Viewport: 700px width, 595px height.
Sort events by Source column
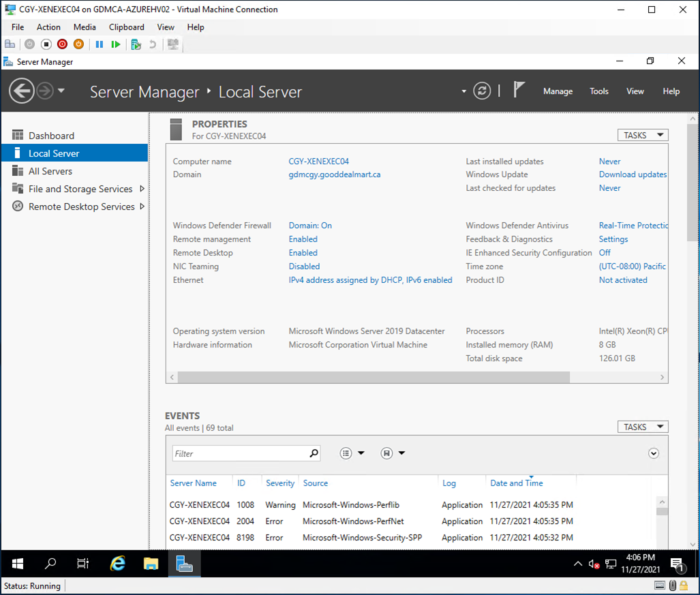point(315,483)
